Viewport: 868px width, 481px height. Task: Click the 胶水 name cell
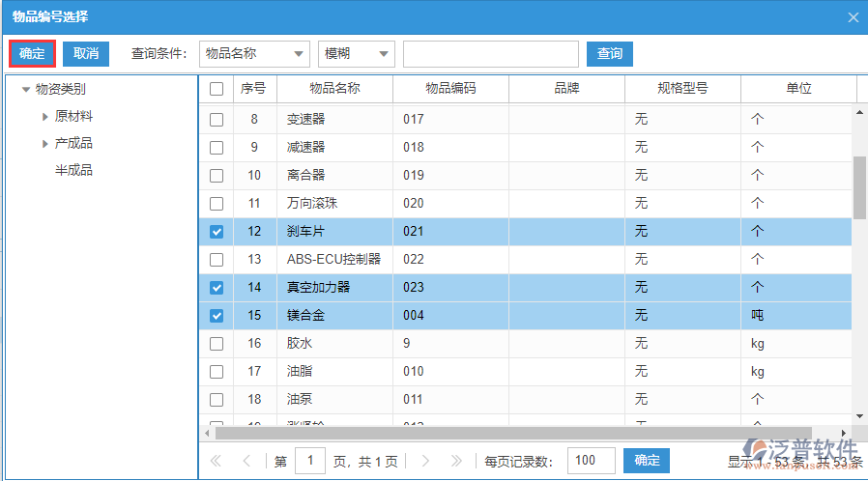(x=334, y=344)
